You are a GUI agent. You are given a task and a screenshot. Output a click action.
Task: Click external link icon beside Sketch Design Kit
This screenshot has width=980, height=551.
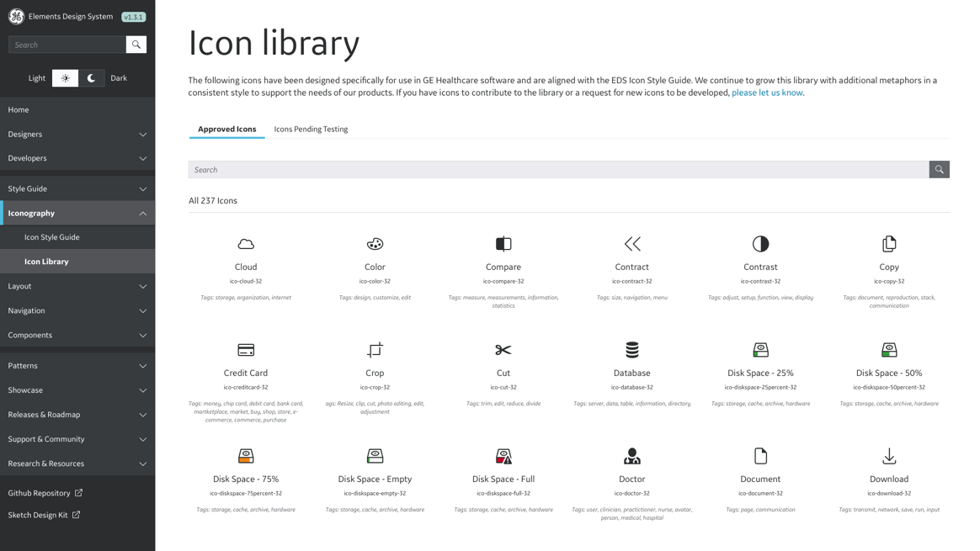(x=77, y=515)
